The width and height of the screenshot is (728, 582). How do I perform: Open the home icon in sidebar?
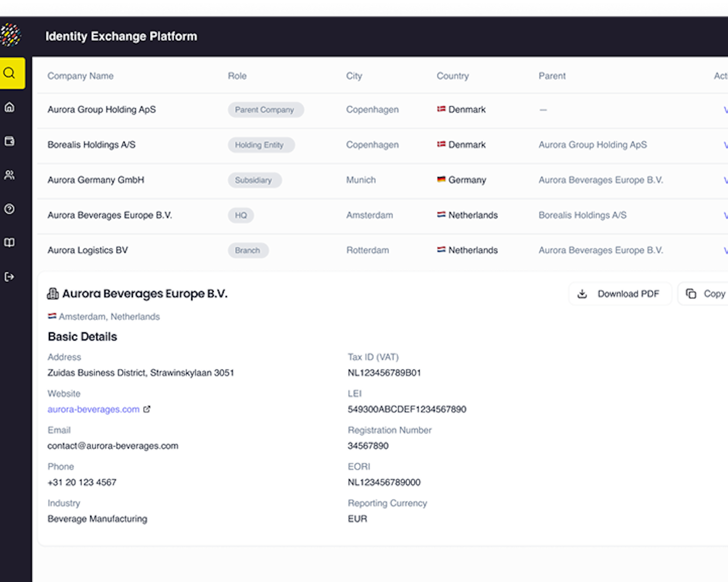9,107
